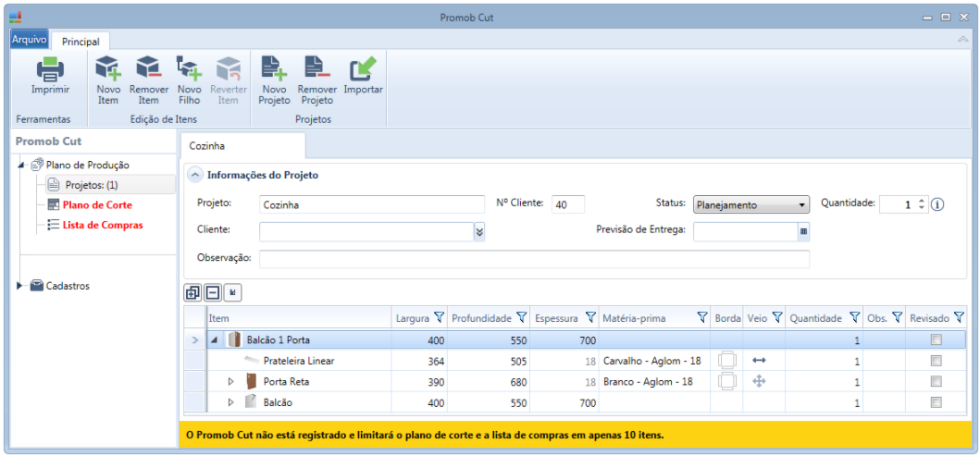Click the Previsão de Entrega date field
The image size is (980, 456).
coord(746,231)
